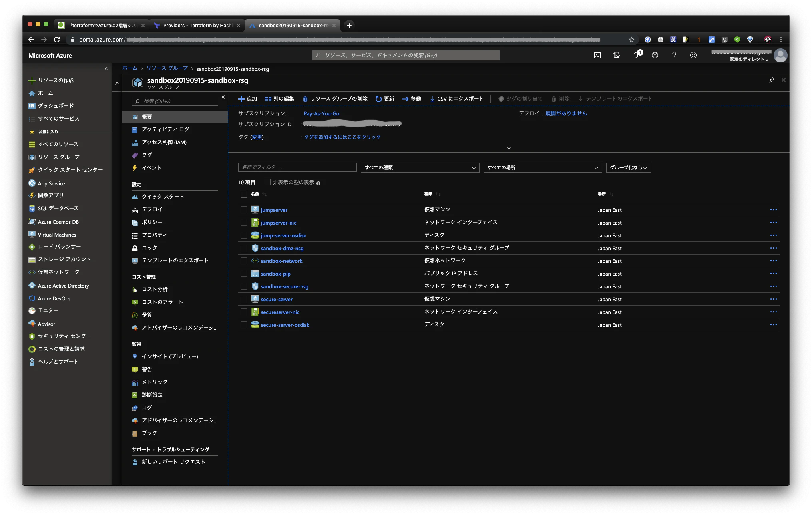Open the すべての種類 type dropdown
This screenshot has width=812, height=515.
tap(420, 168)
